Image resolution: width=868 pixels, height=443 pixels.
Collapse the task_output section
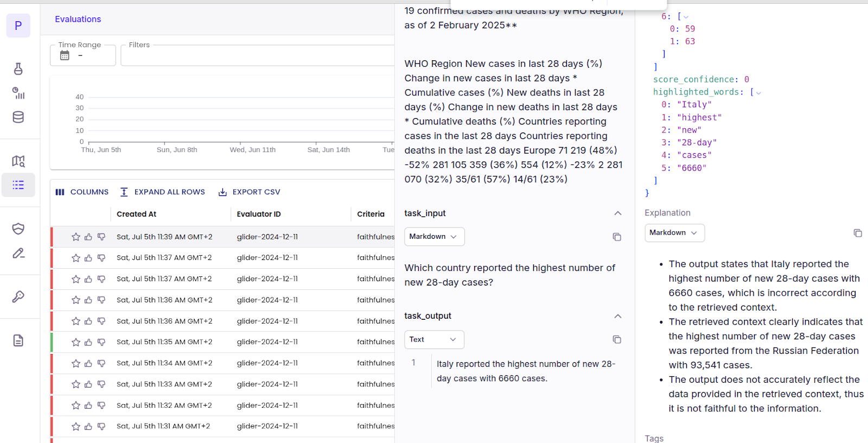[x=617, y=316]
